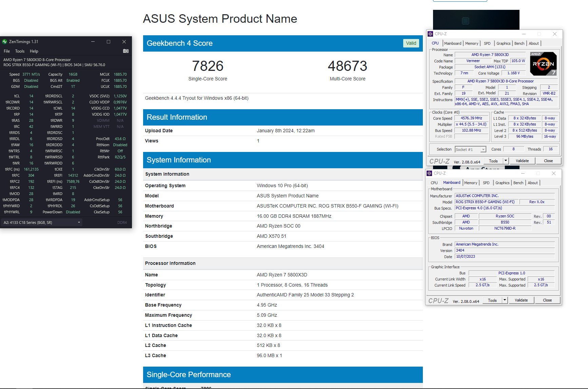This screenshot has width=588, height=389.
Task: Click BIOS Version 3404 field in CPU-Z
Action: click(505, 251)
